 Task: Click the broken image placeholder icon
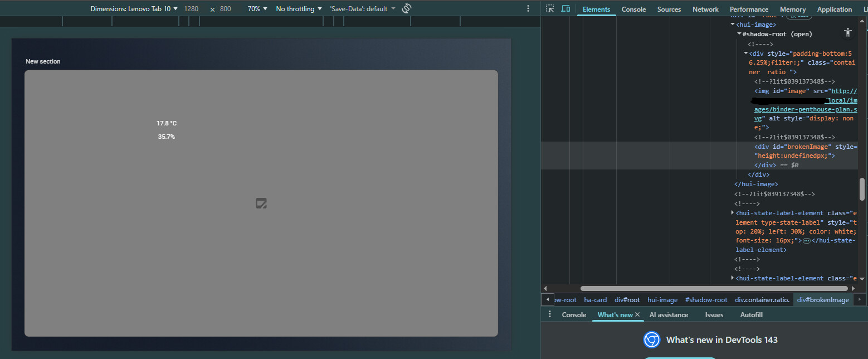tap(261, 203)
